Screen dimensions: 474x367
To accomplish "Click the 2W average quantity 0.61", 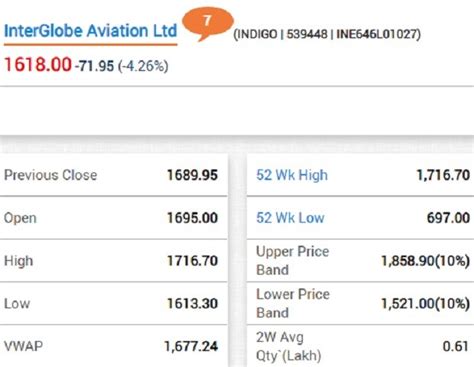I will pyautogui.click(x=456, y=346).
